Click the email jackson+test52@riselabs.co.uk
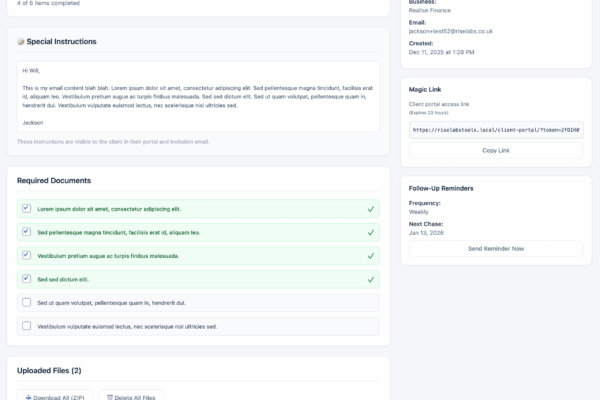This screenshot has width=600, height=400. click(450, 31)
